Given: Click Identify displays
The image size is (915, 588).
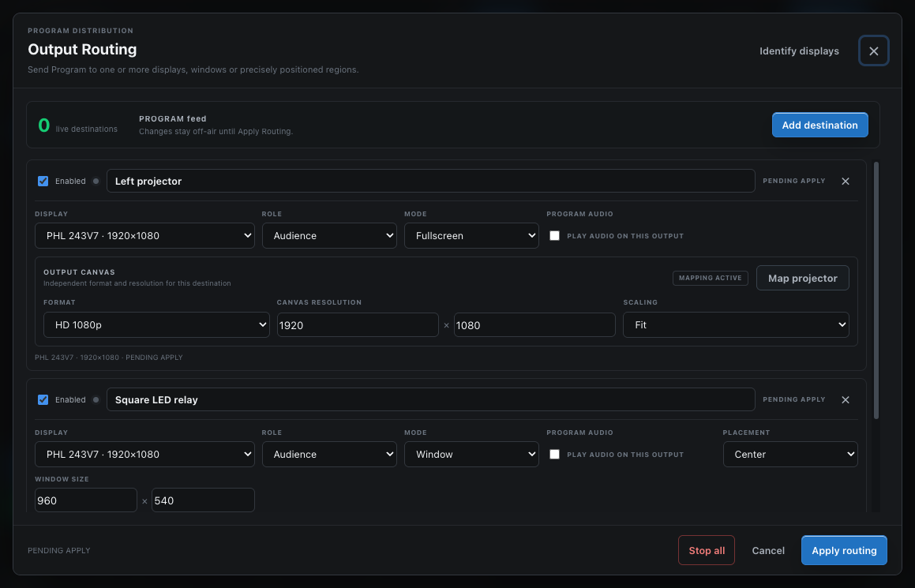Looking at the screenshot, I should (799, 51).
